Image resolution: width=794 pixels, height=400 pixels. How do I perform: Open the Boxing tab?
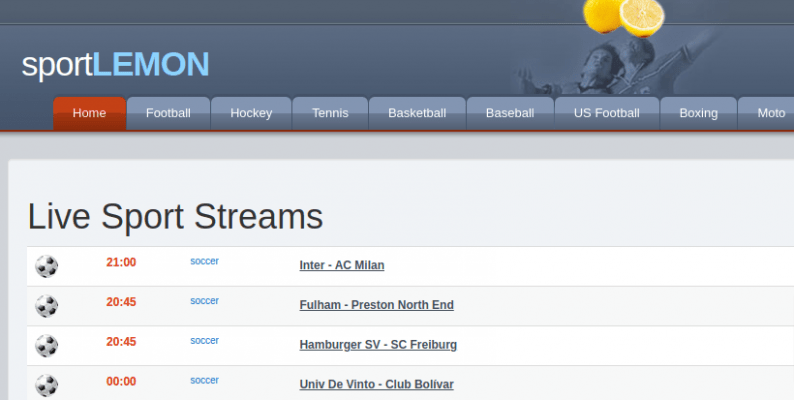[698, 113]
